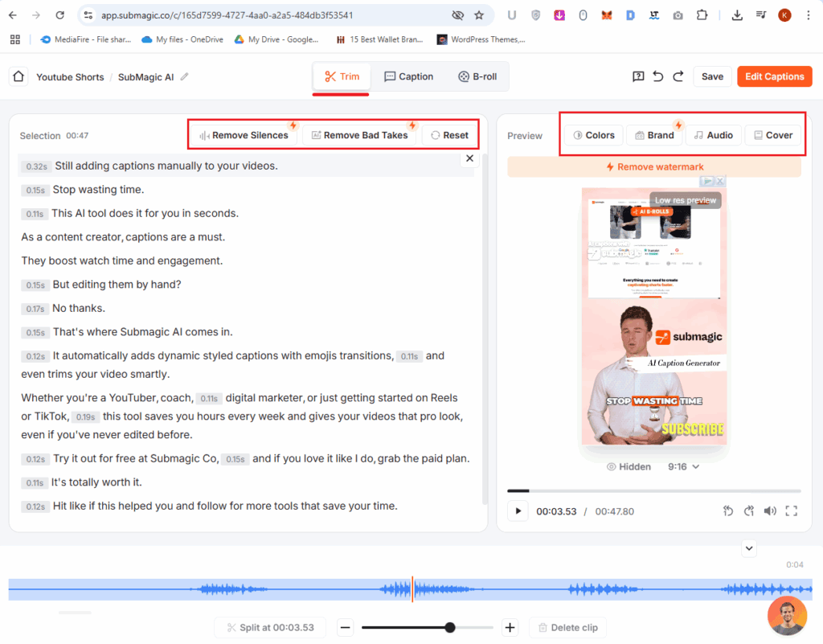Open the Cover settings
The image size is (823, 644).
coord(773,135)
